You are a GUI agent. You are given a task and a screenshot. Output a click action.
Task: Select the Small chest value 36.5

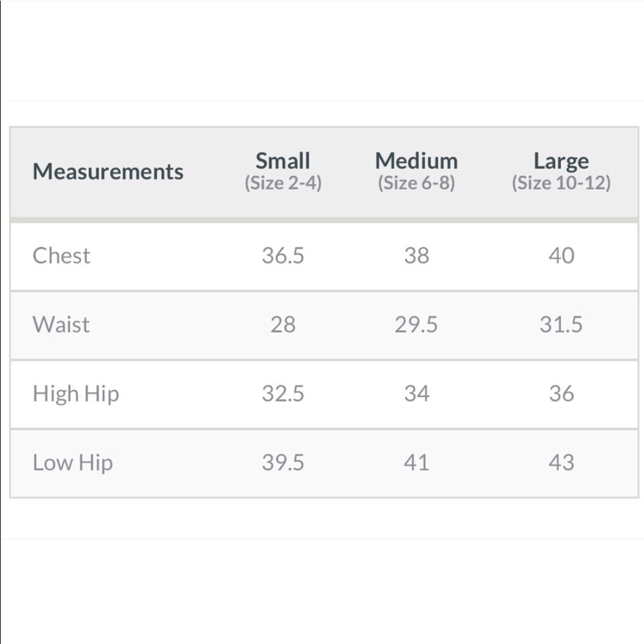click(283, 256)
